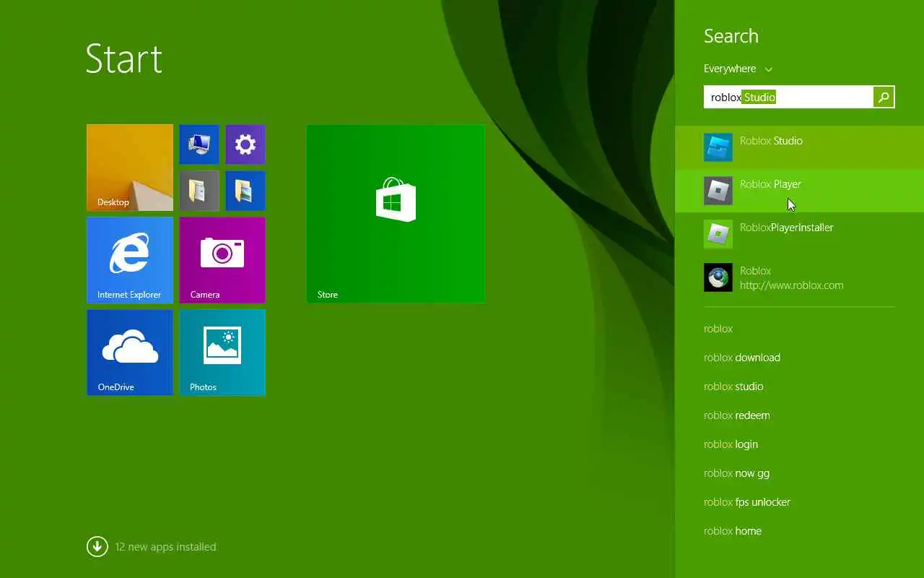Image resolution: width=924 pixels, height=578 pixels.
Task: Open the Photos tile
Action: tap(222, 353)
